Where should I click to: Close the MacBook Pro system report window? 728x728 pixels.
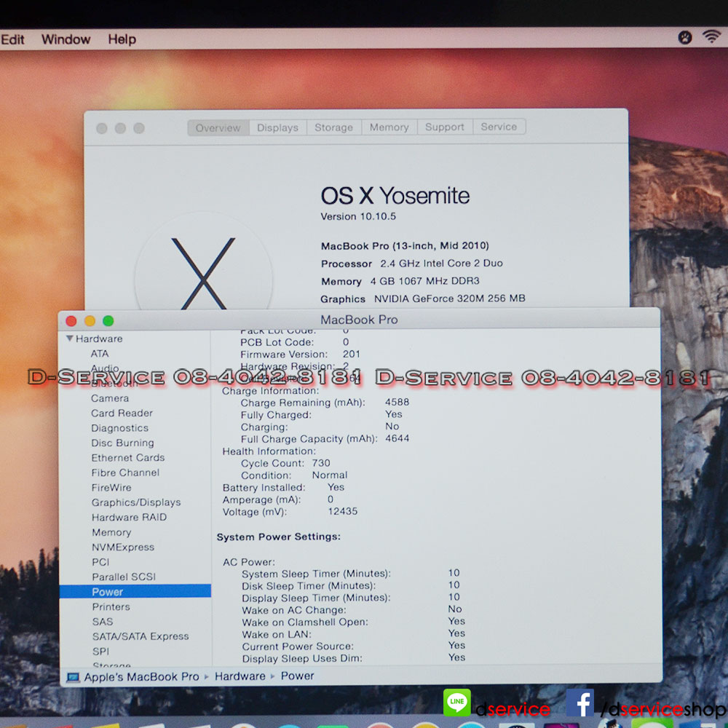click(71, 321)
